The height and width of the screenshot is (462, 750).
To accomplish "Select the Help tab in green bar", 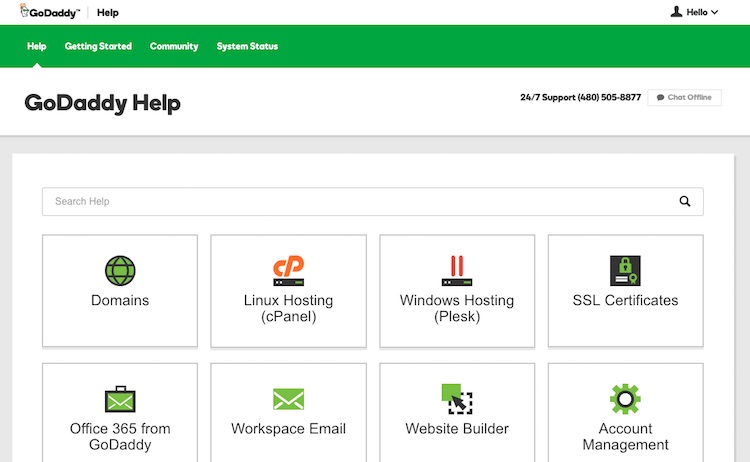I will (36, 46).
